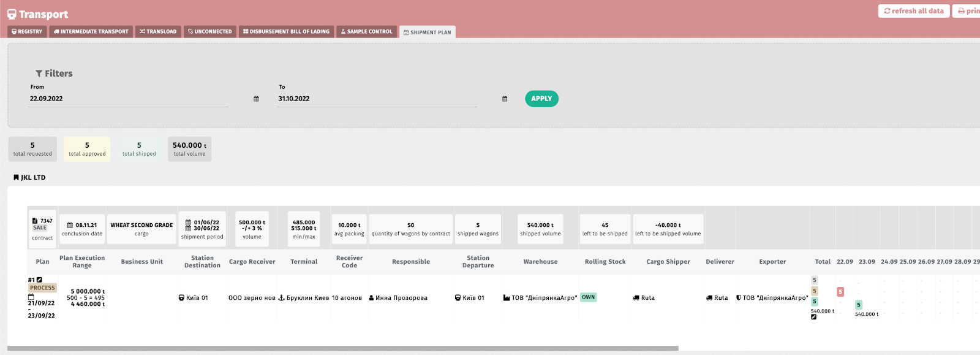Click the green 5 badge under 23.09
This screenshot has width=980, height=355.
[859, 305]
